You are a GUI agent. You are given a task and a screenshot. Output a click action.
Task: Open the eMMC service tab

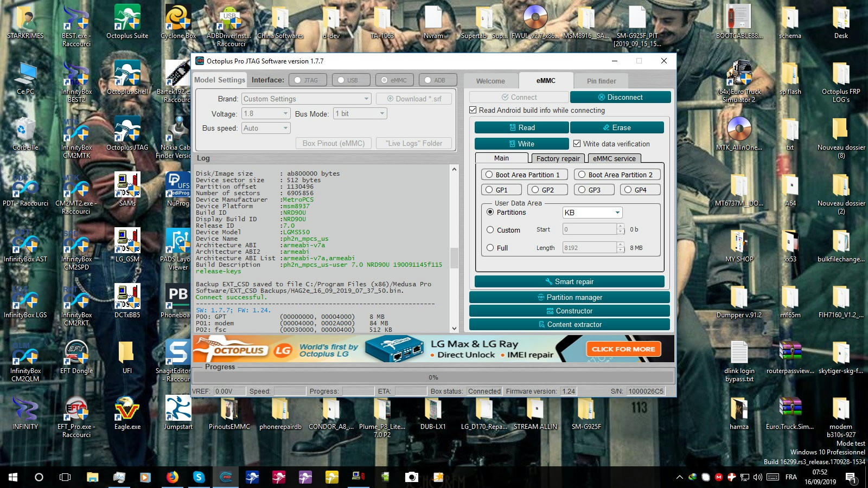[614, 158]
